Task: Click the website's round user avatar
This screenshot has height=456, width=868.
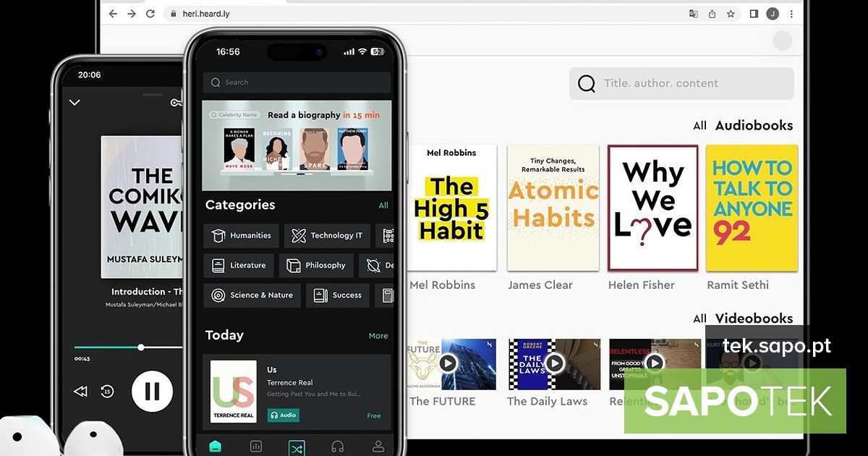Action: 782,41
